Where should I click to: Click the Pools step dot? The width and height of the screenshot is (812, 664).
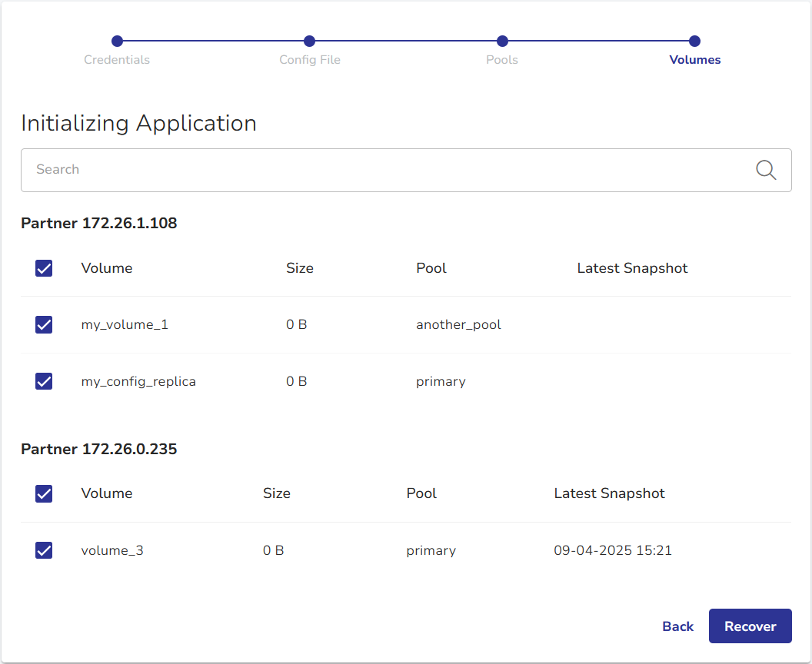point(502,41)
